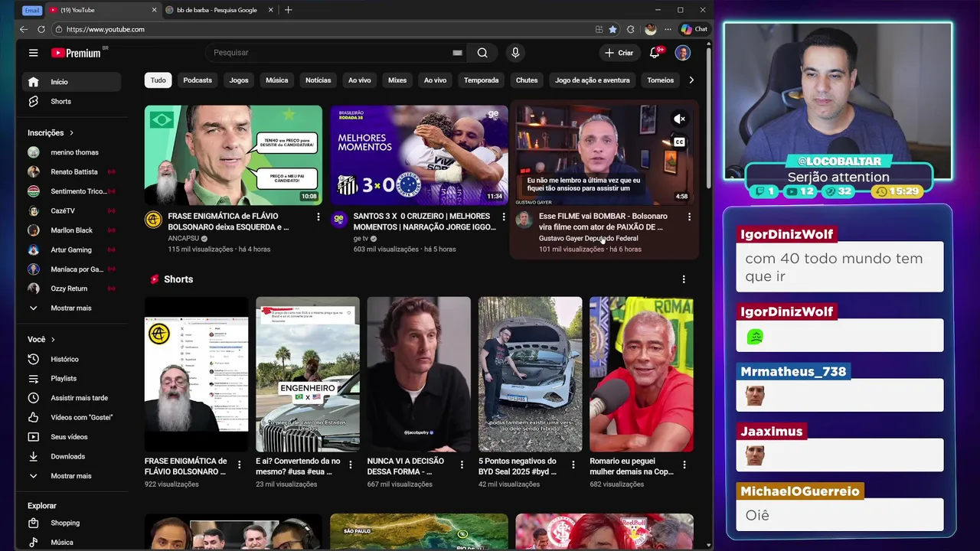Screen dimensions: 980x551
Task: Select the Chutes filter chip
Action: point(527,80)
